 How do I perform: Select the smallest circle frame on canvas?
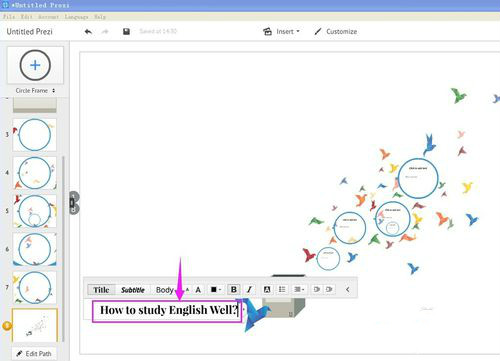pyautogui.click(x=393, y=228)
